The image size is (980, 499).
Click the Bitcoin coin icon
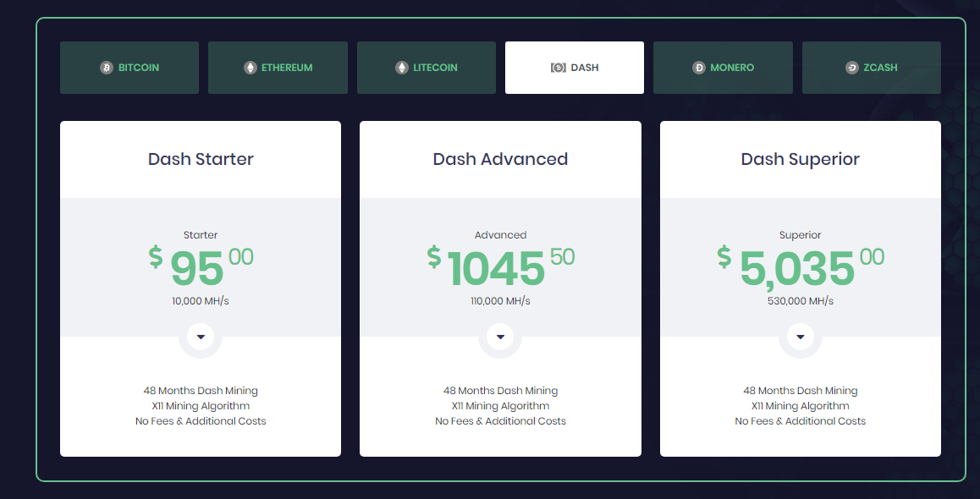click(107, 68)
